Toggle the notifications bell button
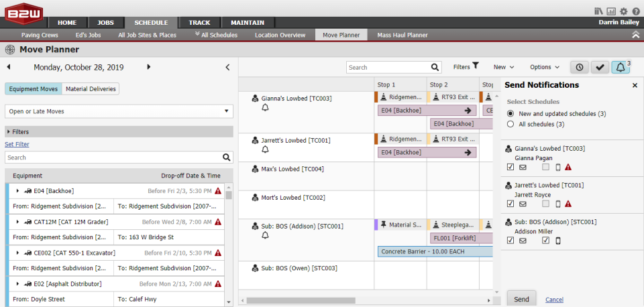 tap(621, 67)
